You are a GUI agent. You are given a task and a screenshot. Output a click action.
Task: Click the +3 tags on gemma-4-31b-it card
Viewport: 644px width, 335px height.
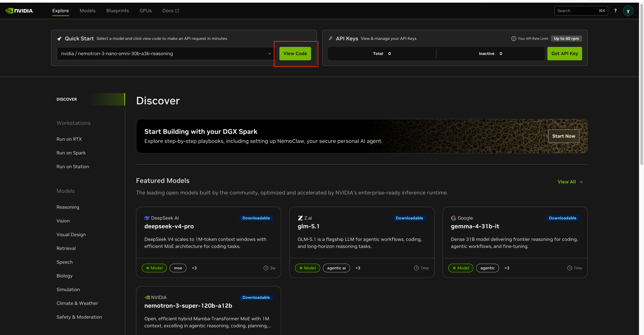(x=507, y=268)
